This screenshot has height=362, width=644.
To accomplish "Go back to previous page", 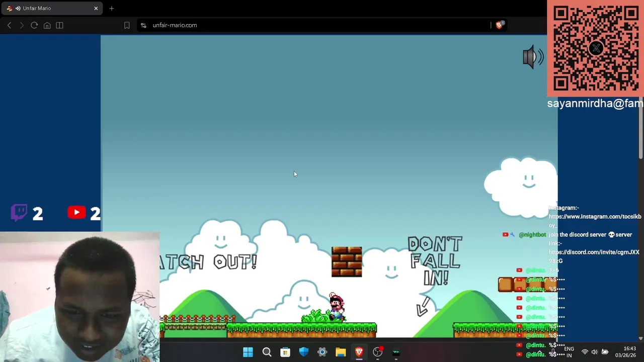I will click(x=9, y=25).
